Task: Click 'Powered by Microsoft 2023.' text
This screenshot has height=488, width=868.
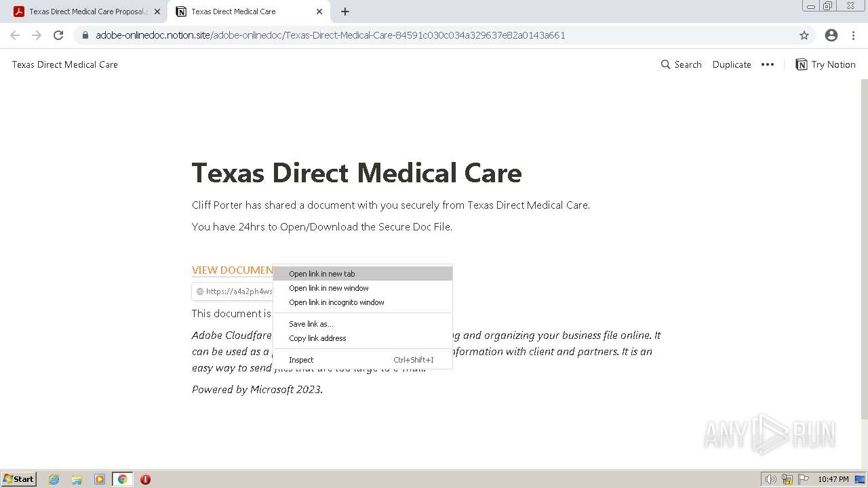Action: [257, 390]
